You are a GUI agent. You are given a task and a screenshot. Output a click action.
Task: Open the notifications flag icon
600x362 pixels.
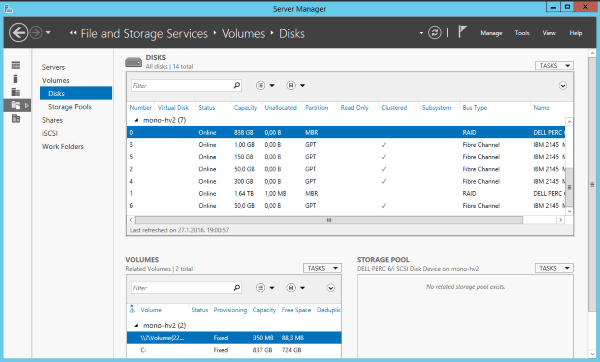[462, 32]
